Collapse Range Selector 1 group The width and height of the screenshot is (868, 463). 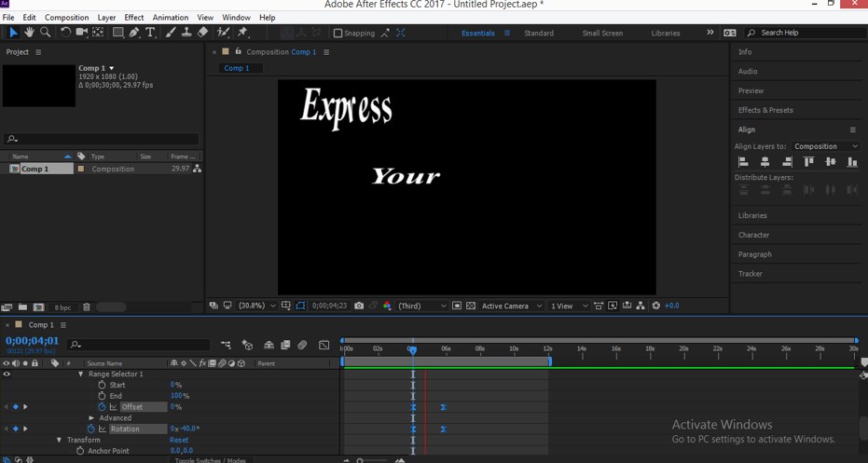pyautogui.click(x=81, y=374)
